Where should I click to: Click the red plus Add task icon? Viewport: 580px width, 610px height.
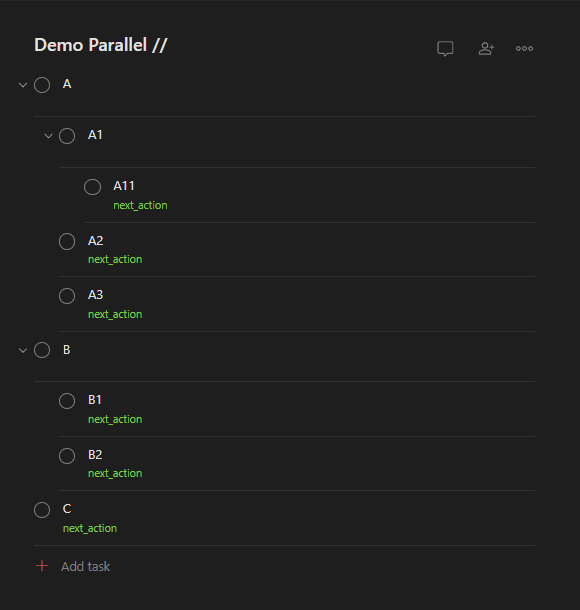click(42, 566)
